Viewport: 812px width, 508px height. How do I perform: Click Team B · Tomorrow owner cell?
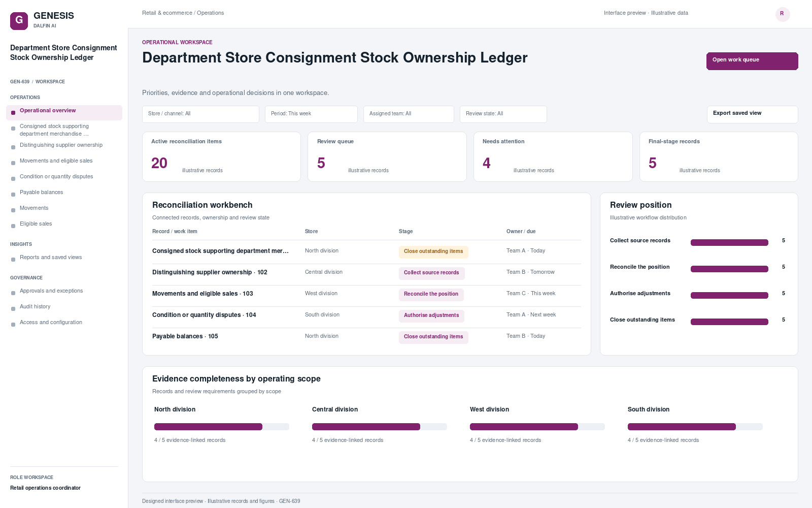tap(530, 272)
